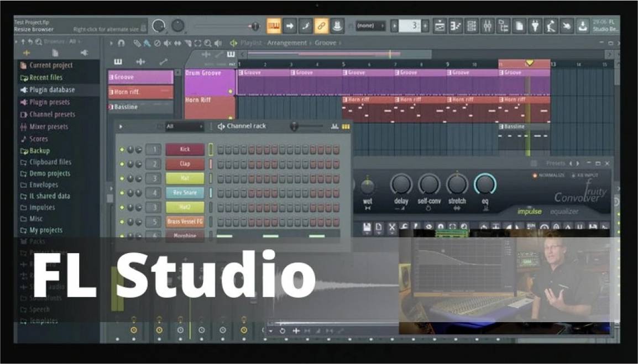Toggle first step of Kick row
The width and height of the screenshot is (638, 364).
tap(221, 150)
